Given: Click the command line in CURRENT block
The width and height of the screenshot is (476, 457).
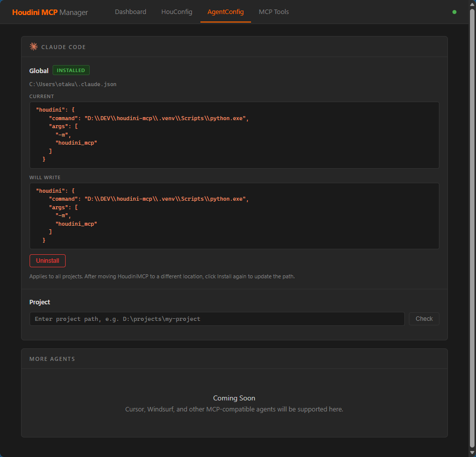Looking at the screenshot, I should (x=149, y=118).
